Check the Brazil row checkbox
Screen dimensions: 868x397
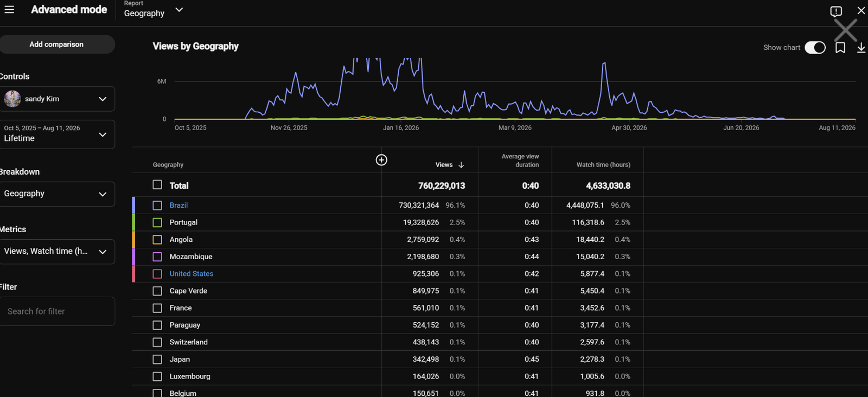(157, 206)
